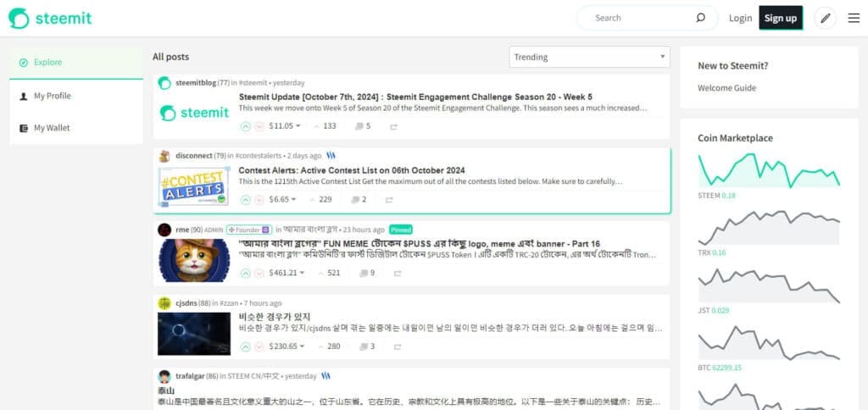Downvote the rme FUN MEME post

coord(259,273)
